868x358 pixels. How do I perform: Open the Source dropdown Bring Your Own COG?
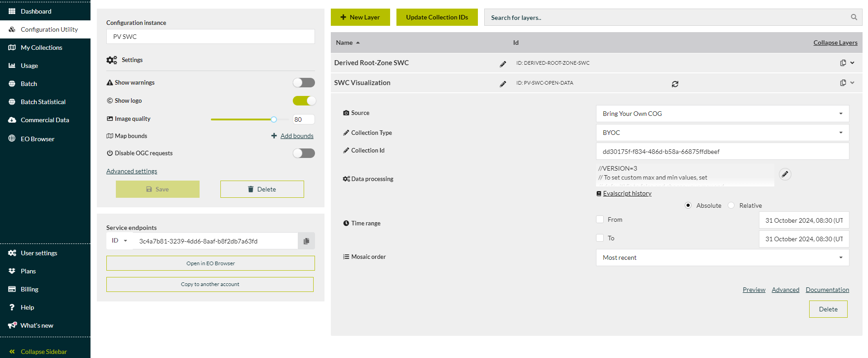click(722, 114)
